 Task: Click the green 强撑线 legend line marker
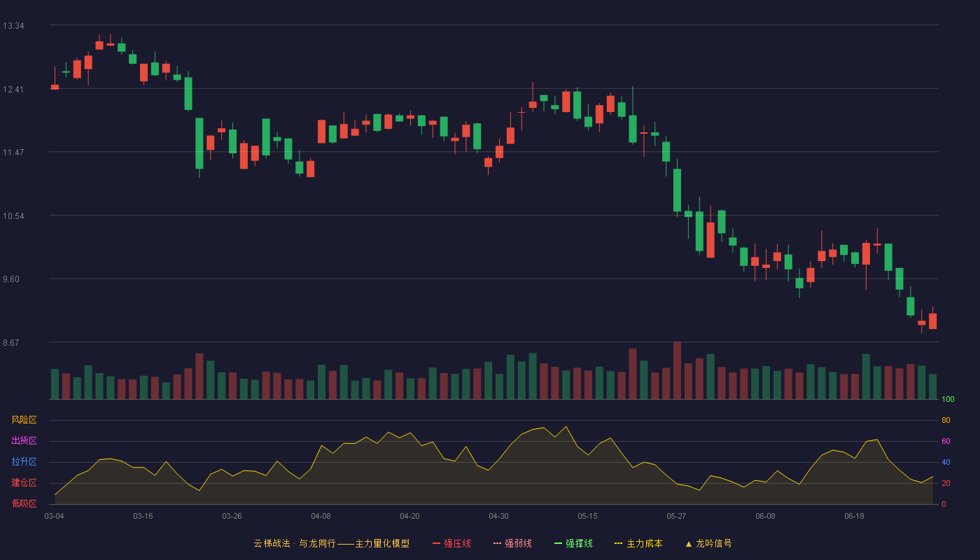tap(558, 544)
